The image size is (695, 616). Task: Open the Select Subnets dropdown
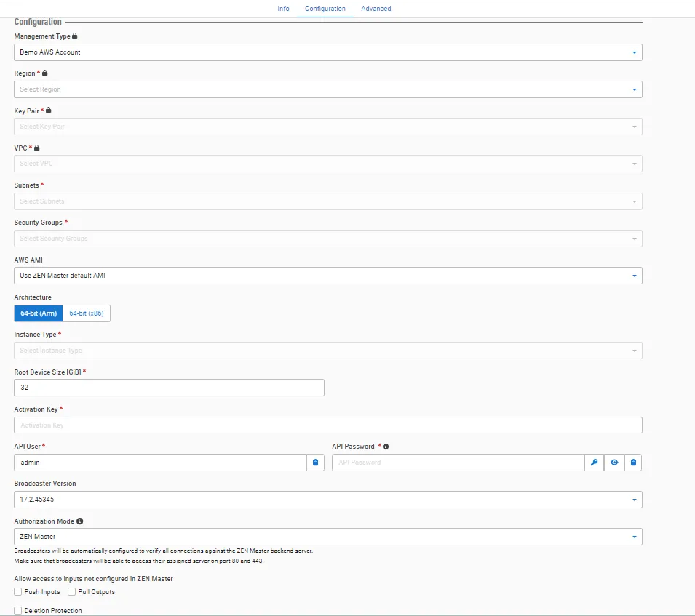[x=328, y=201]
